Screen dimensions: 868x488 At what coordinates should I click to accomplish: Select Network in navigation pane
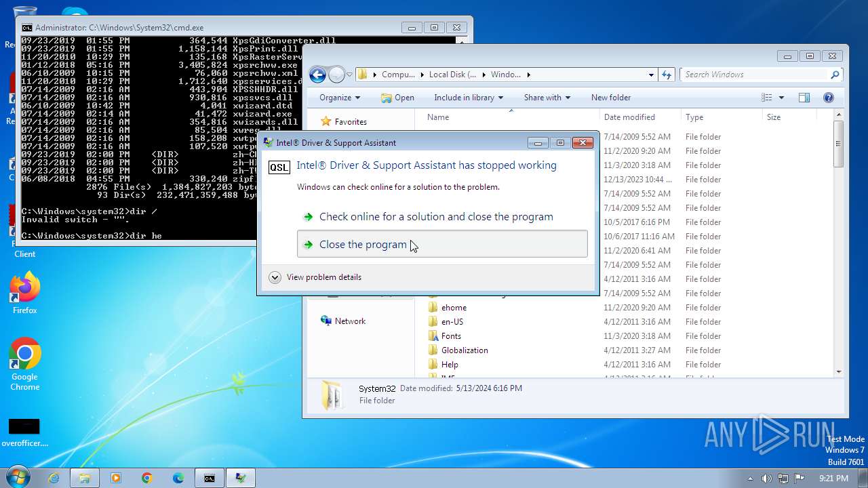click(350, 321)
